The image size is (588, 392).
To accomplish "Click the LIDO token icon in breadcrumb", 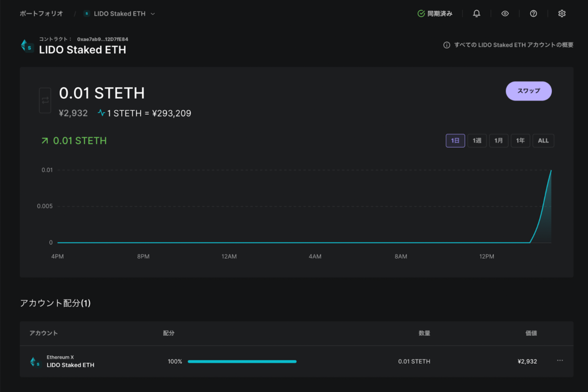I will [x=87, y=14].
